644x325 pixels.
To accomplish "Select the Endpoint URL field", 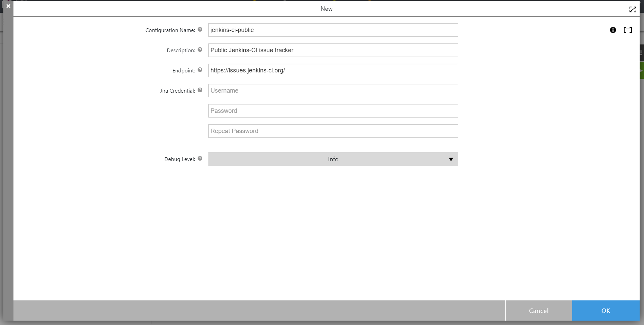I will click(333, 70).
